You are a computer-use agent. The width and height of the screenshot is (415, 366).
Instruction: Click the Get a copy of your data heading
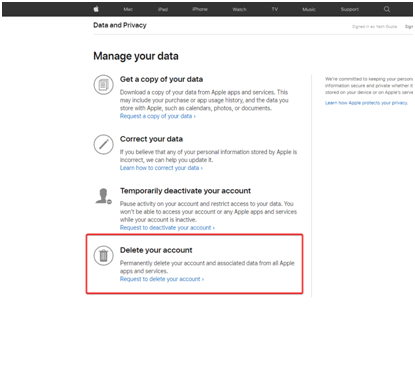(x=161, y=79)
